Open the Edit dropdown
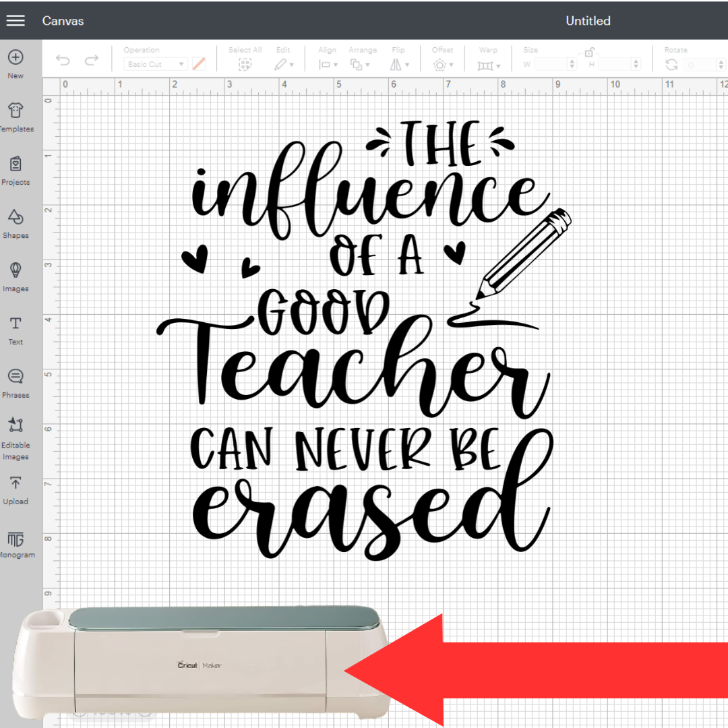The image size is (728, 728). (x=284, y=65)
